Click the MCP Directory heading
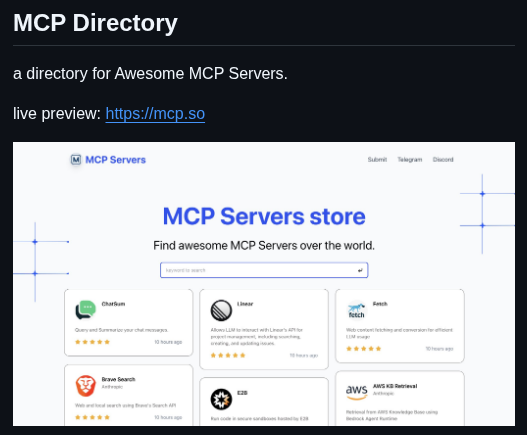 click(95, 23)
